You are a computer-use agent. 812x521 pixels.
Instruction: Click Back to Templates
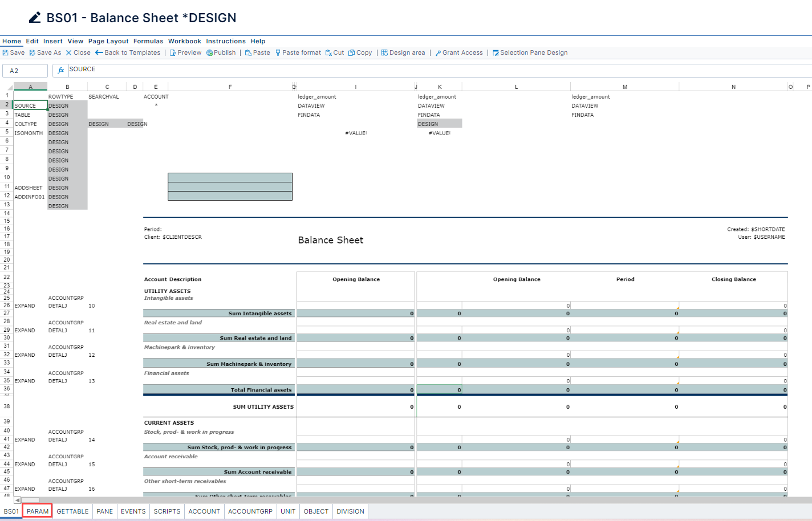tap(128, 52)
